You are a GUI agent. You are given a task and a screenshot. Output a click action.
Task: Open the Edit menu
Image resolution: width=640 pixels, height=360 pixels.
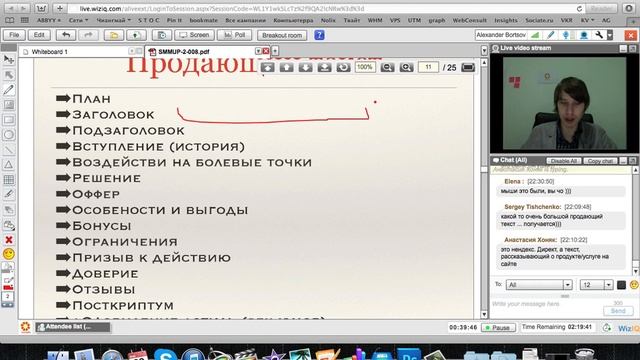click(39, 35)
